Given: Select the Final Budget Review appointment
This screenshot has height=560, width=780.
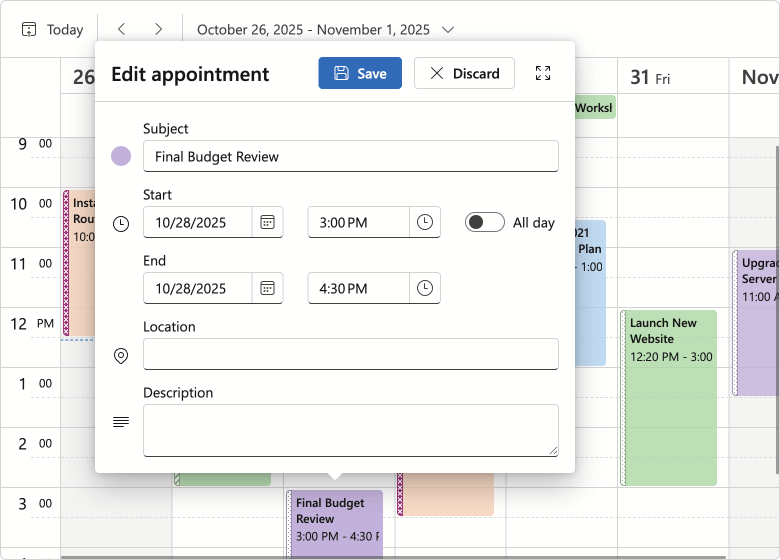Looking at the screenshot, I should (x=335, y=524).
